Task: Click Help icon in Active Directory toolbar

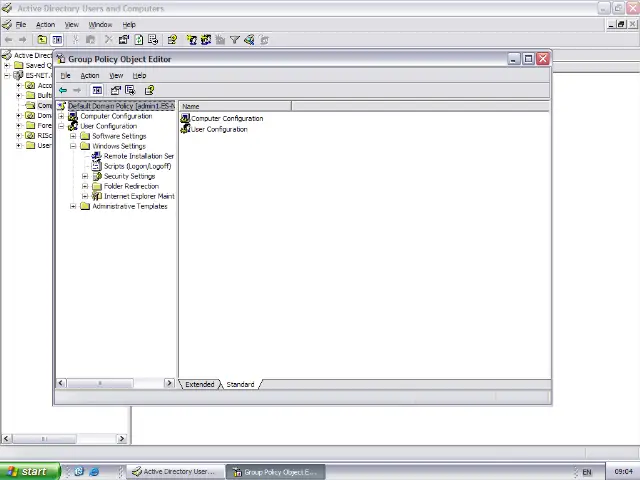Action: pos(172,40)
